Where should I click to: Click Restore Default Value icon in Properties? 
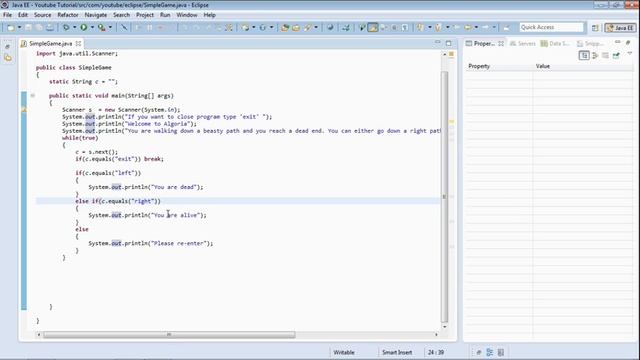click(x=605, y=56)
